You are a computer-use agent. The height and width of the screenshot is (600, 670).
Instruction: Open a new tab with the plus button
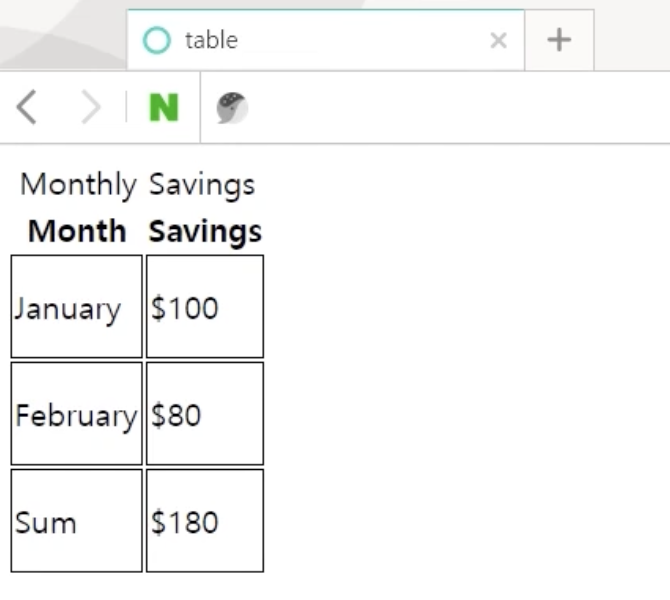[x=559, y=40]
